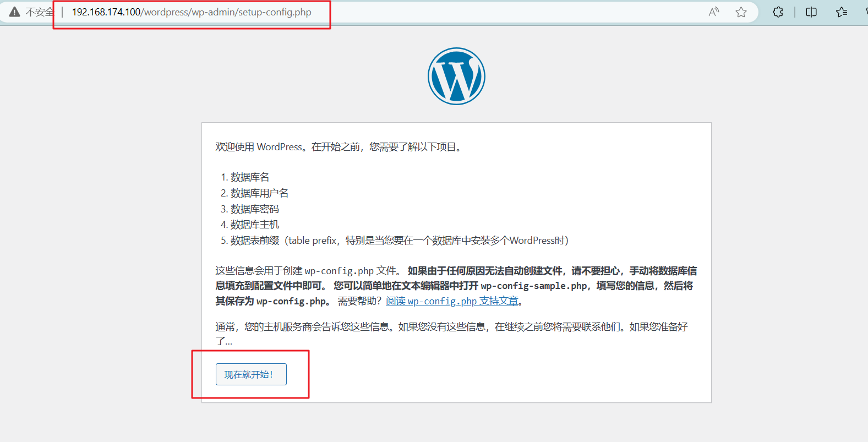Select the list item 数据库名
Image resolution: width=868 pixels, height=442 pixels.
tap(250, 177)
